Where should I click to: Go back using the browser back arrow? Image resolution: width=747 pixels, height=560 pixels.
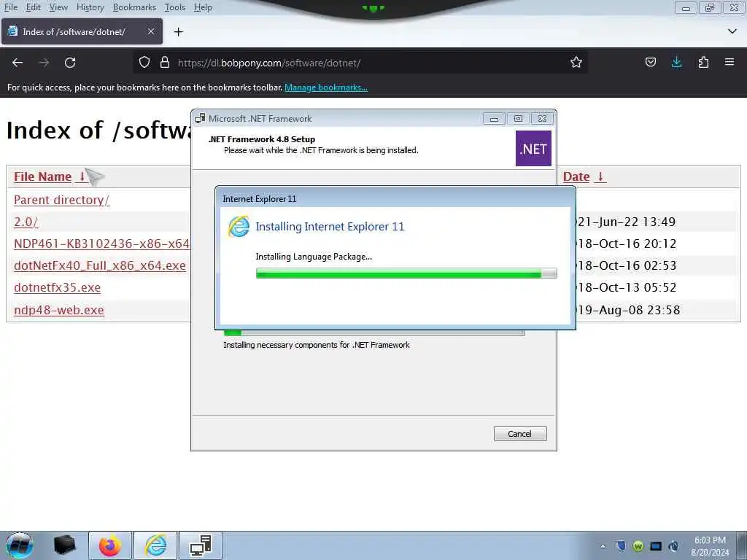tap(18, 63)
